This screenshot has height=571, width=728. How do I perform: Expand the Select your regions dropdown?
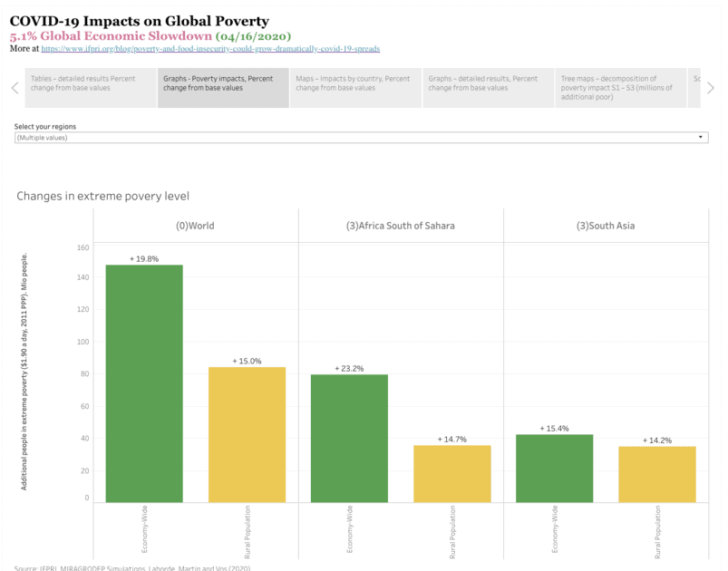coord(361,137)
